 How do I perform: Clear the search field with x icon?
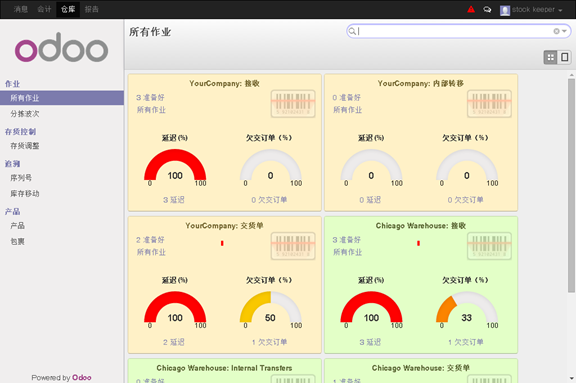pyautogui.click(x=556, y=31)
